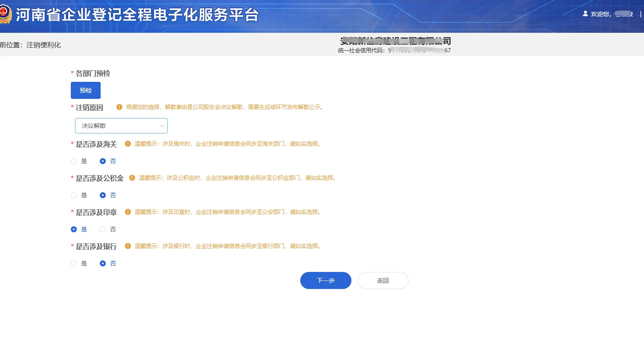Click 注销便利化 in the breadcrumb
The width and height of the screenshot is (644, 341).
pyautogui.click(x=43, y=45)
